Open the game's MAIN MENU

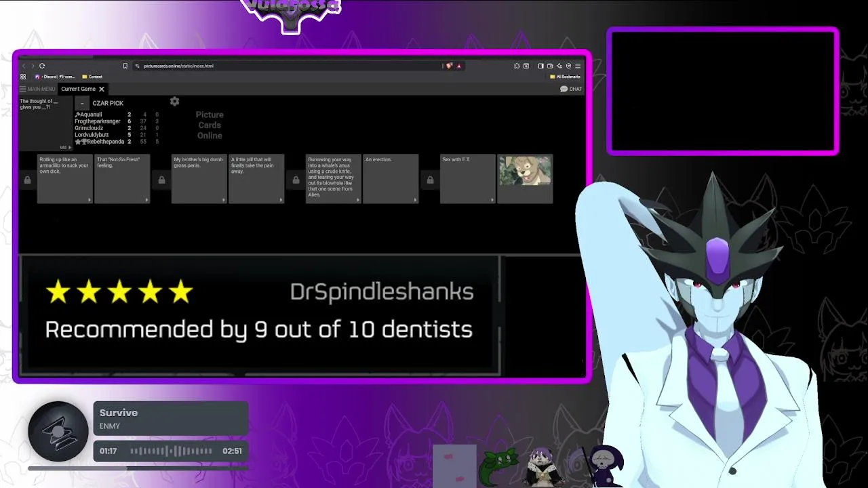(x=37, y=89)
